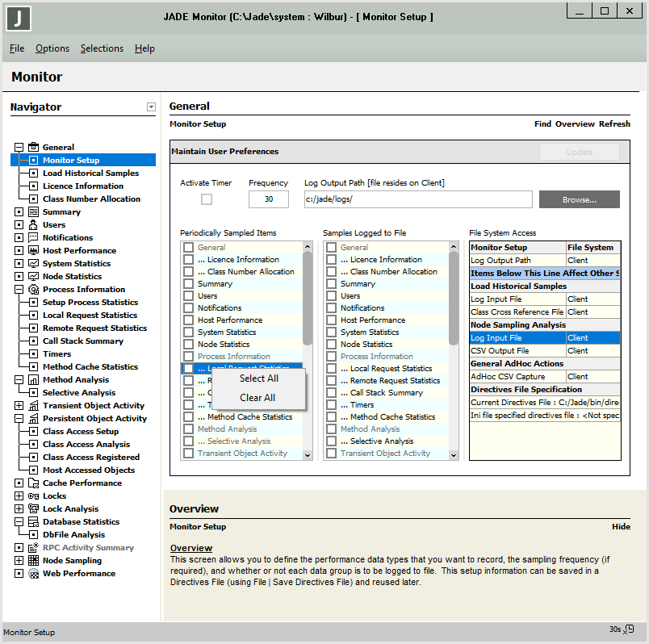Click the Notifications speech-bubble icon
Viewport: 649px width, 644px height.
point(34,237)
